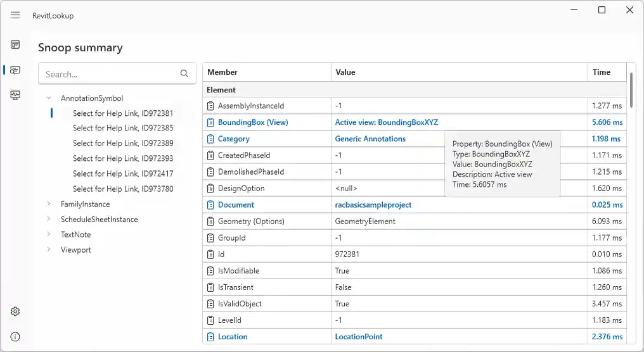Open the Snoop summary page icon
This screenshot has width=644, height=352.
tap(15, 70)
